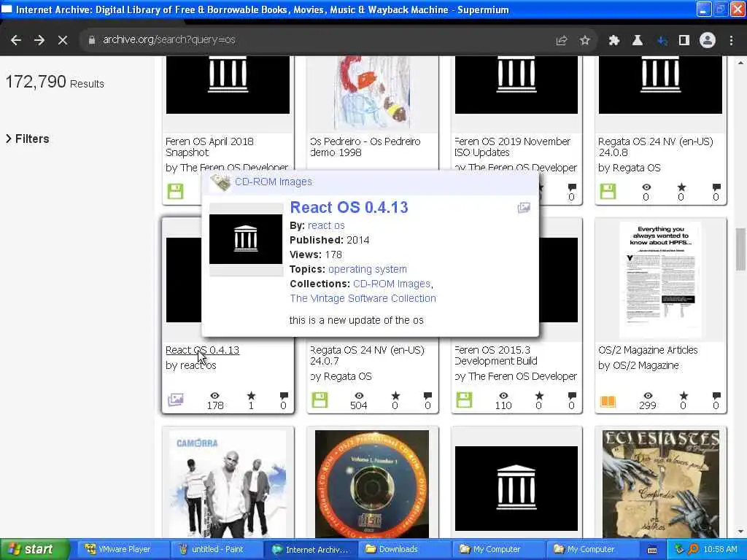Click the star icon on Regata 24.0.8 card
747x560 pixels.
pyautogui.click(x=681, y=187)
